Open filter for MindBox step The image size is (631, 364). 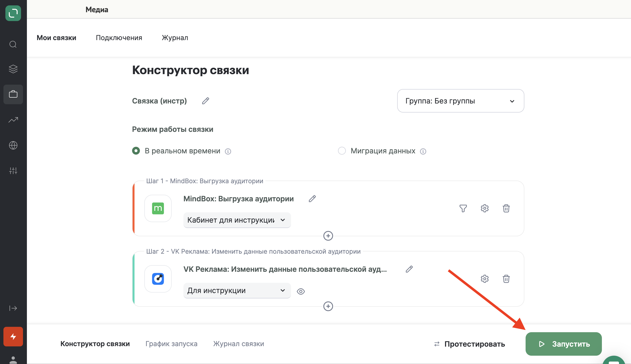tap(463, 208)
